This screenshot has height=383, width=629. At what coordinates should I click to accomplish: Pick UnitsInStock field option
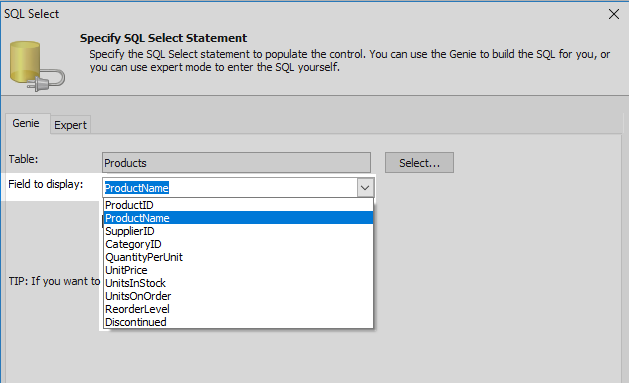[238, 283]
